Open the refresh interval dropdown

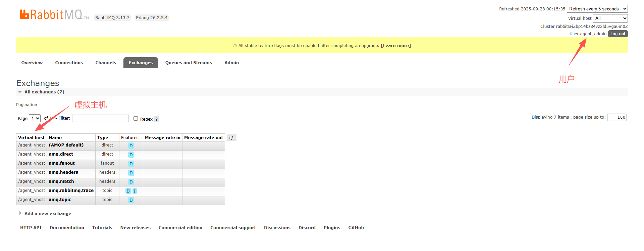[597, 9]
